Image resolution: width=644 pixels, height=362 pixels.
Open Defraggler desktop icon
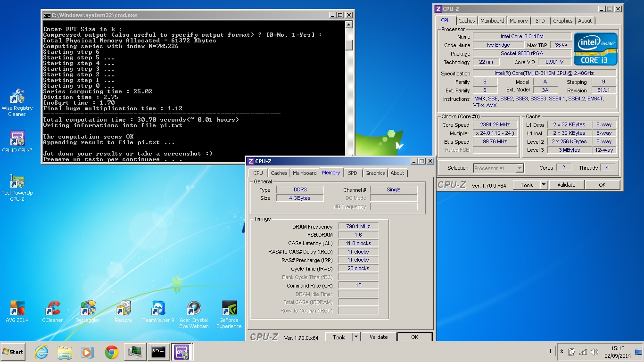(x=88, y=312)
